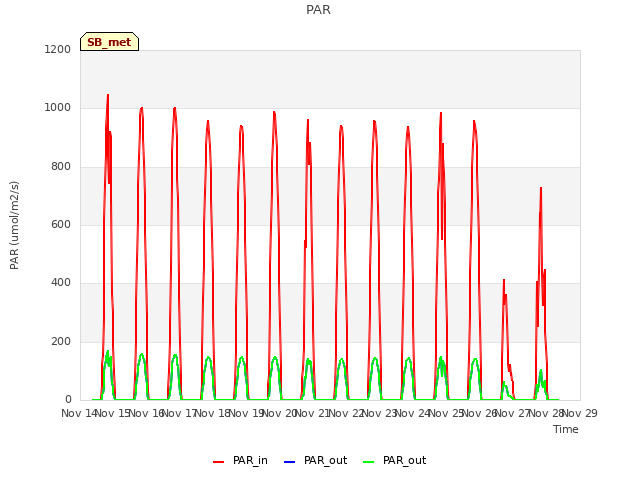
Task: Click the PAR chart title
Action: [x=318, y=10]
